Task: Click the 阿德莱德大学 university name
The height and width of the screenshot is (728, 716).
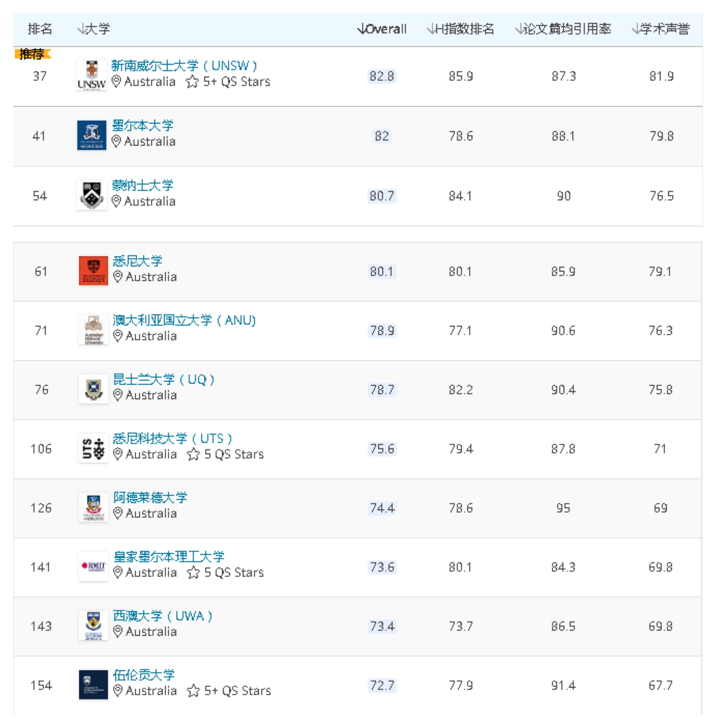Action: [150, 498]
